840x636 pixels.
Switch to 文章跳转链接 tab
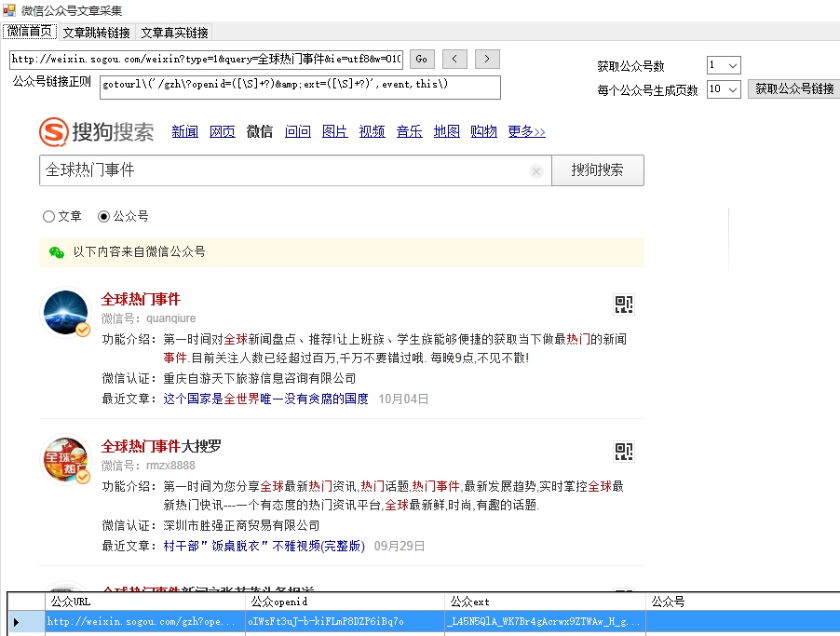(x=97, y=33)
